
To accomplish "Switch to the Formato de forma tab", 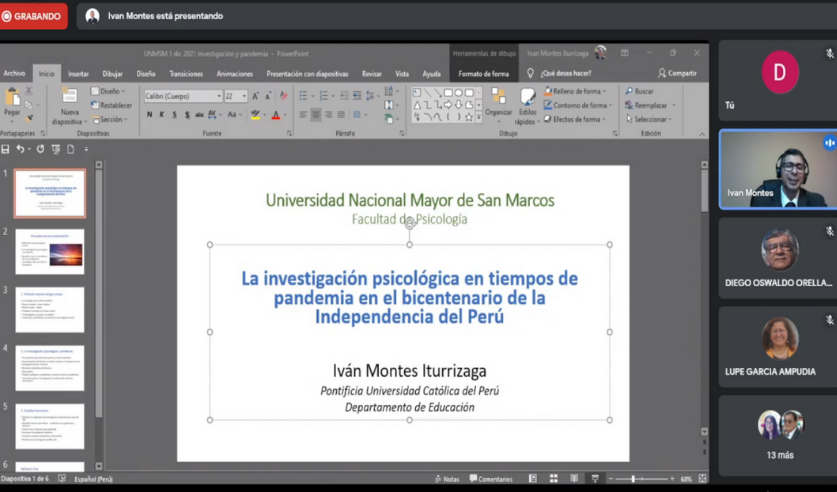I will (484, 74).
